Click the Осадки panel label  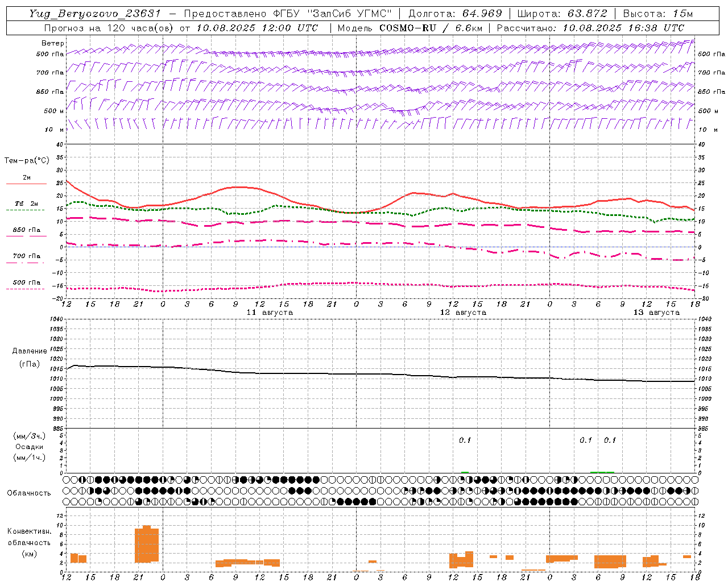(29, 447)
